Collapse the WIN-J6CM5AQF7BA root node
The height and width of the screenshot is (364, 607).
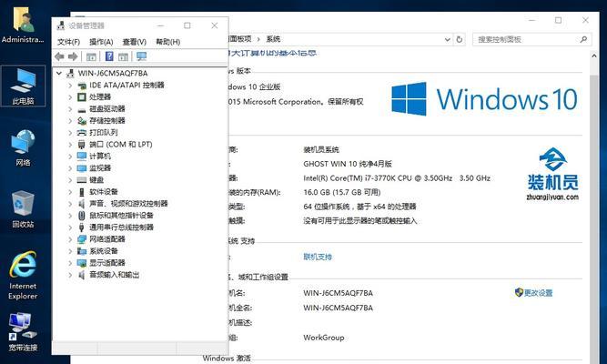[59, 73]
